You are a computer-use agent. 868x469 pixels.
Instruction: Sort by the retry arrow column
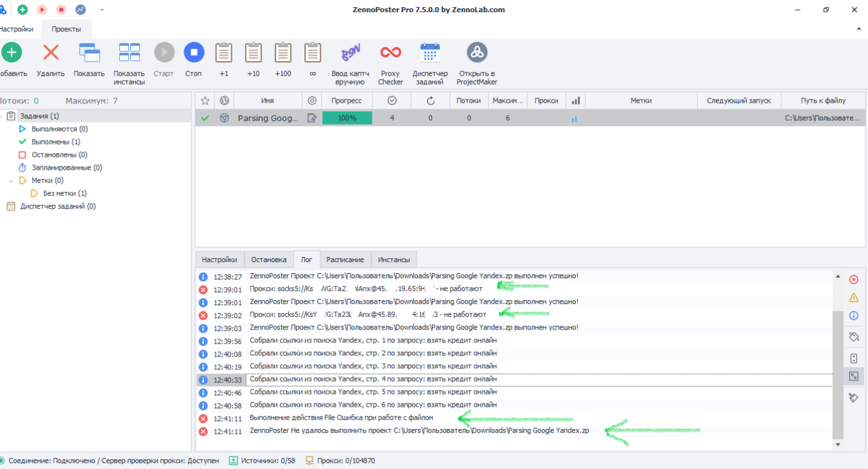(430, 101)
